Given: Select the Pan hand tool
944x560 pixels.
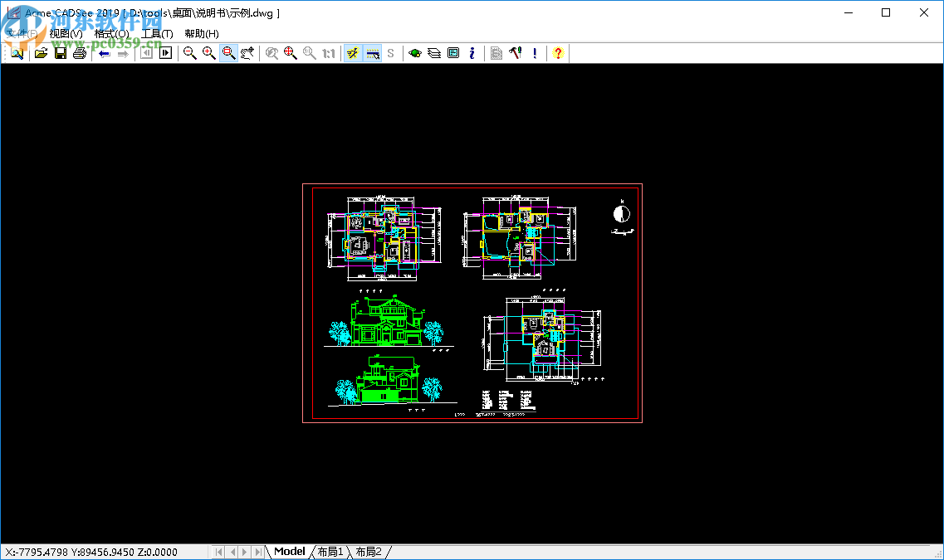Looking at the screenshot, I should coord(247,54).
